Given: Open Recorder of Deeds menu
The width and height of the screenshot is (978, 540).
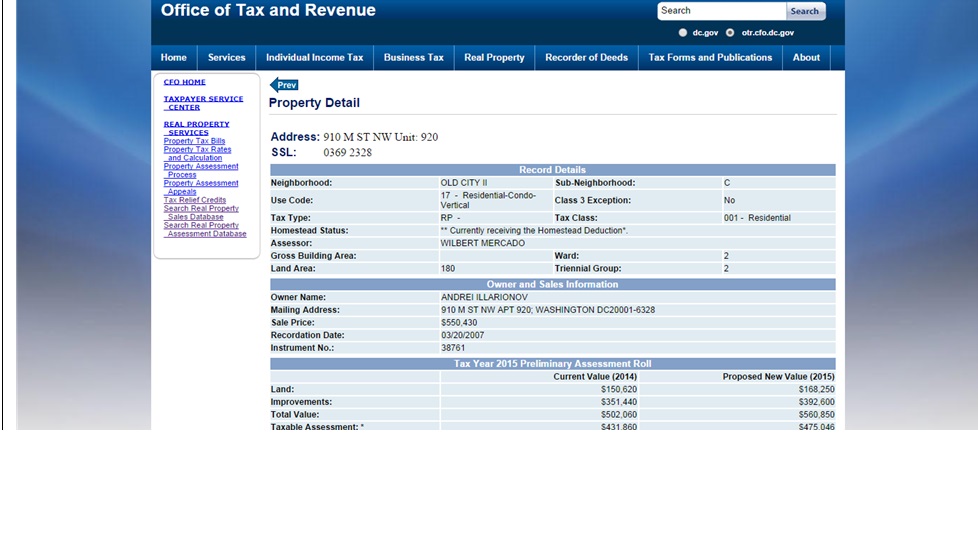Looking at the screenshot, I should pos(586,58).
